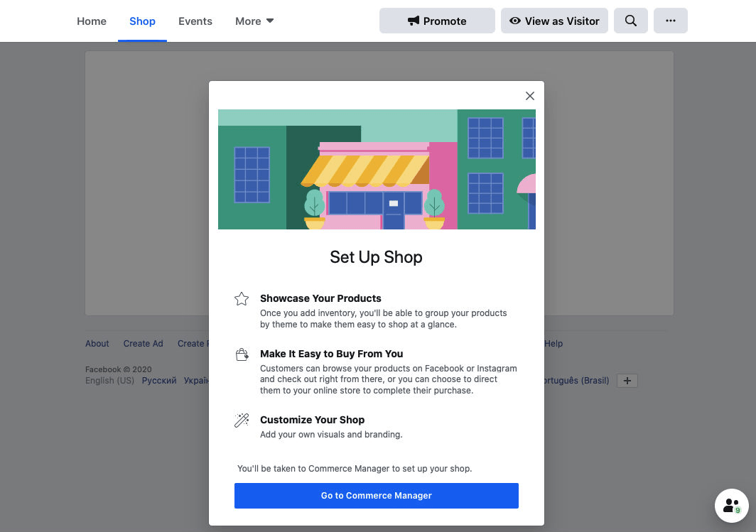The height and width of the screenshot is (532, 756).
Task: Add another language with the plus button
Action: (627, 381)
